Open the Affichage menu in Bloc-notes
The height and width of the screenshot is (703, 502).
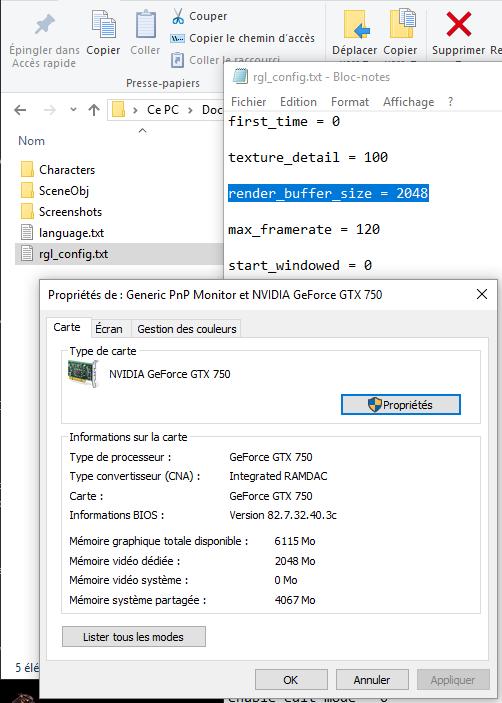click(408, 102)
